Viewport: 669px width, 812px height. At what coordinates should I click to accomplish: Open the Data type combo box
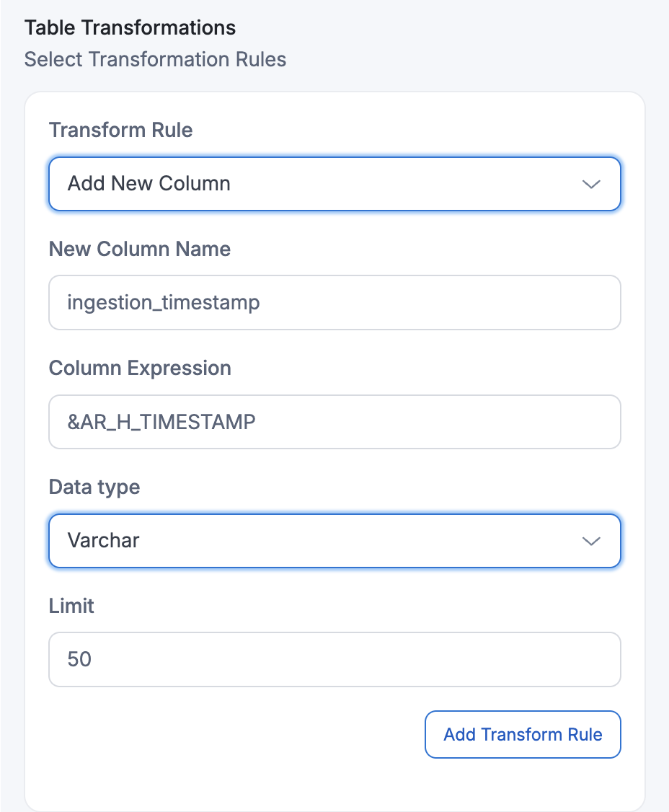(x=334, y=541)
